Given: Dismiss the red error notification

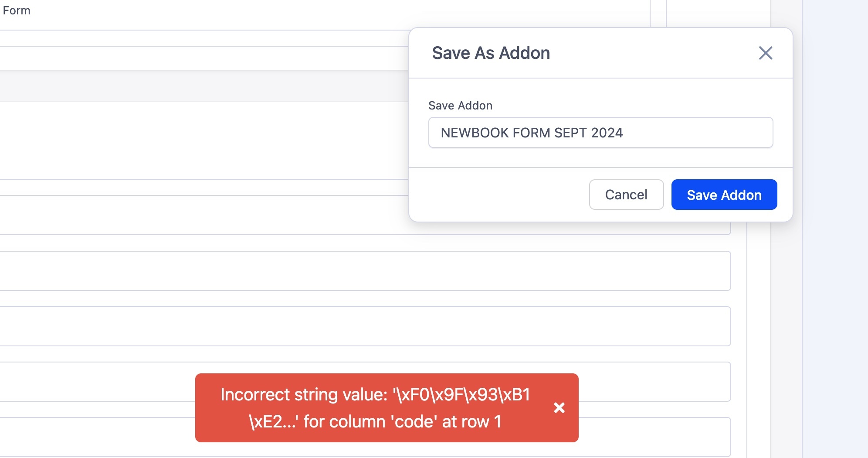Looking at the screenshot, I should coord(559,408).
